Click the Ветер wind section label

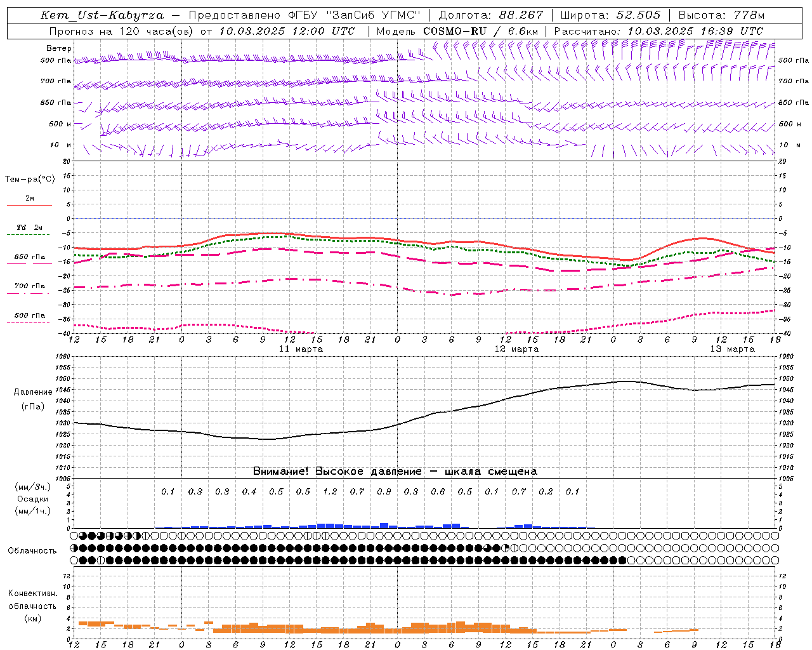(x=59, y=48)
